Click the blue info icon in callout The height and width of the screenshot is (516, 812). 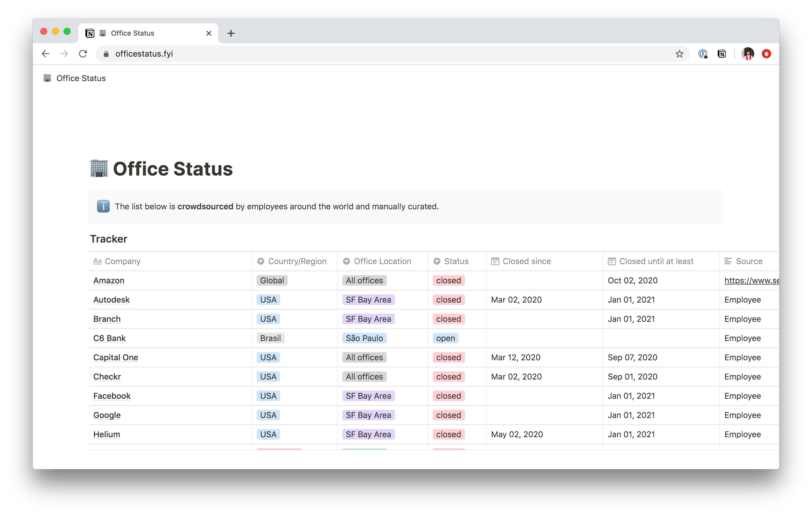pos(103,206)
